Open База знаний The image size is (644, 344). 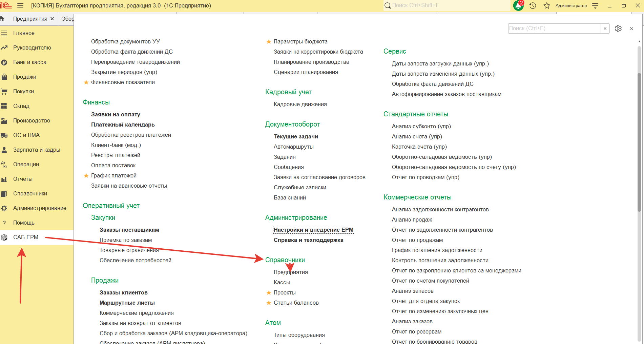coord(290,198)
